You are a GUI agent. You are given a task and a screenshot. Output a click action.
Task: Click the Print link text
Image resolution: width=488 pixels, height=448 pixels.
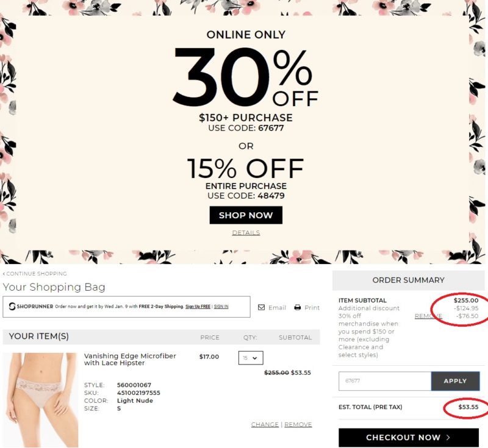pyautogui.click(x=312, y=307)
